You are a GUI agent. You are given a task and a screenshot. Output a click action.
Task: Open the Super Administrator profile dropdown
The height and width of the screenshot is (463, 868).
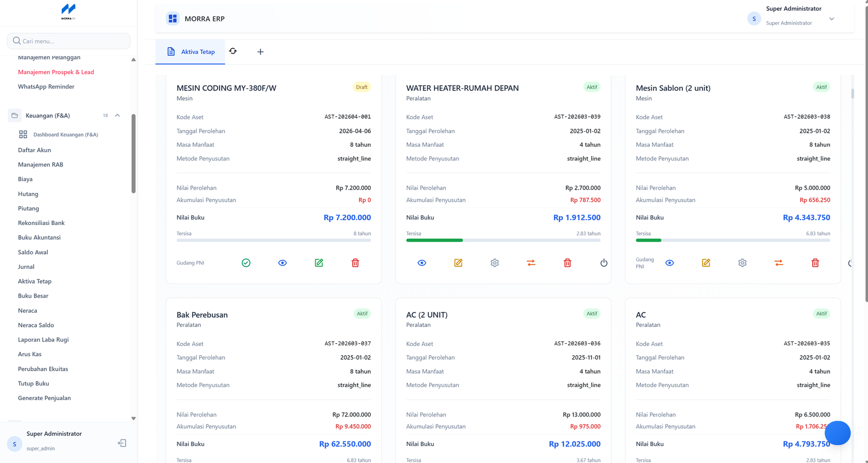click(x=832, y=19)
